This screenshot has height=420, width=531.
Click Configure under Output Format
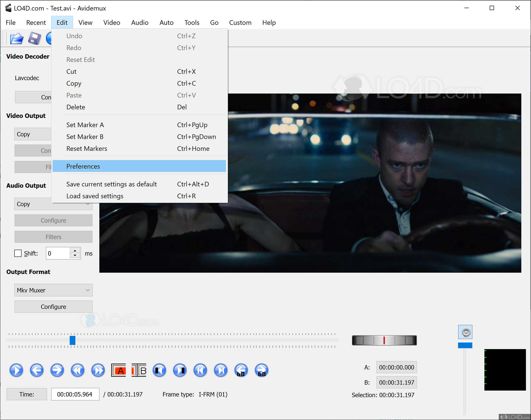click(53, 307)
